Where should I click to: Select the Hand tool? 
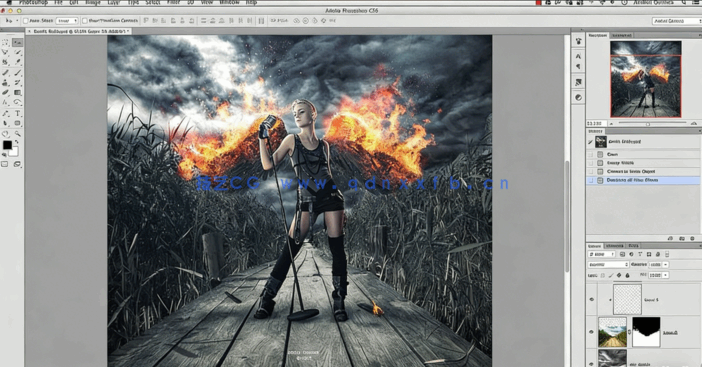(x=6, y=134)
